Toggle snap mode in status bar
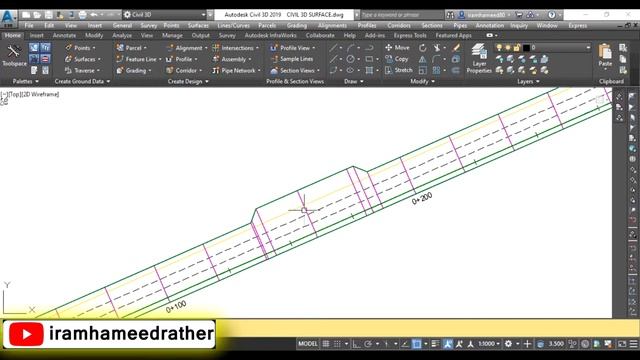The height and width of the screenshot is (360, 640). (337, 344)
